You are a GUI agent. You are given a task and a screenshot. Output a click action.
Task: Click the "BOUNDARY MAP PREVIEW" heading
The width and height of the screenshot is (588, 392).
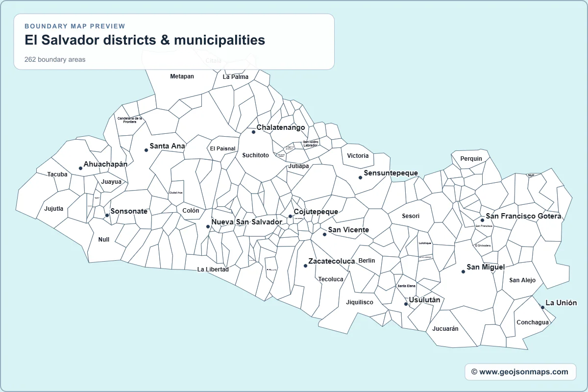(75, 26)
